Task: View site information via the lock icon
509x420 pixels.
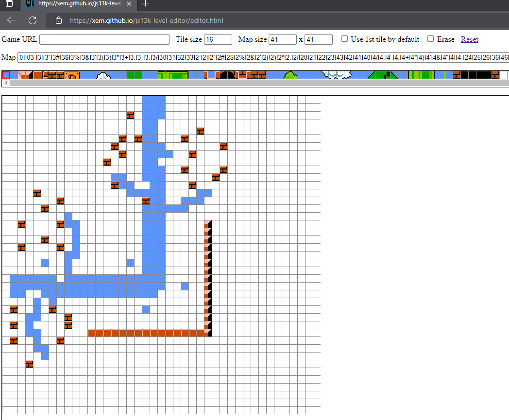Action: [58, 20]
